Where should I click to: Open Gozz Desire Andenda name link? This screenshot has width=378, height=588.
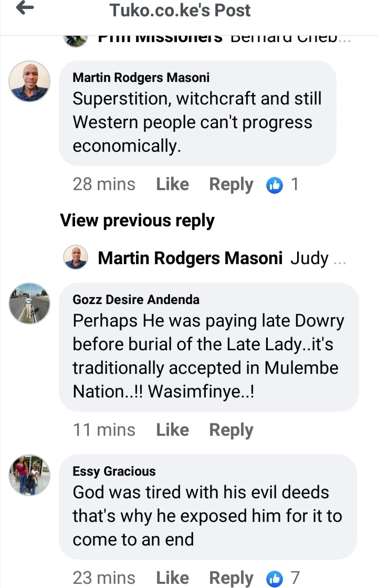click(x=136, y=299)
